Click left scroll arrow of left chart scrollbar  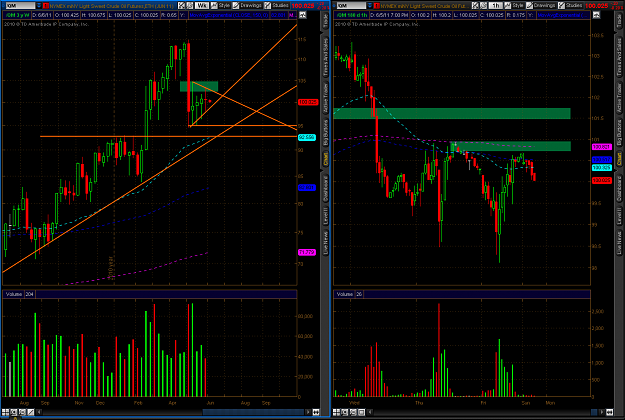39,412
